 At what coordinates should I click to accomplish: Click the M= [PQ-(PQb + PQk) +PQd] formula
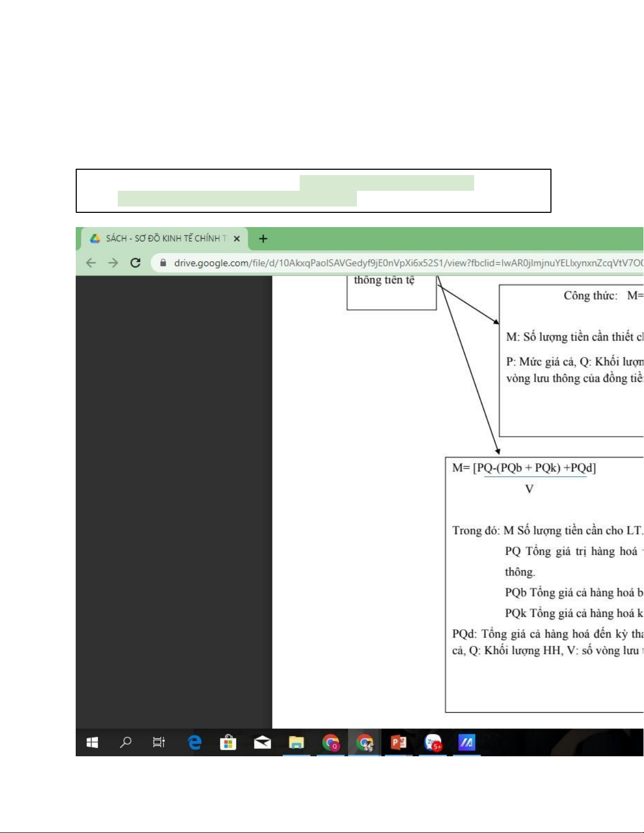pyautogui.click(x=524, y=468)
